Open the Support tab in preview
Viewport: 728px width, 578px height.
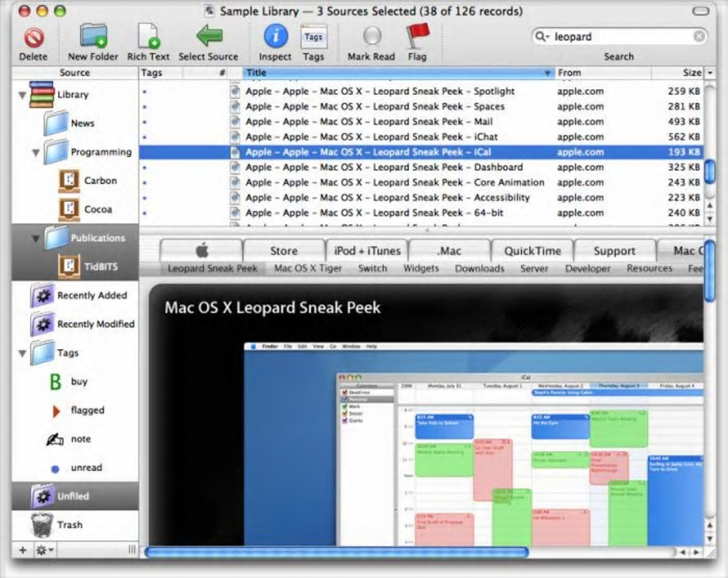coord(615,250)
